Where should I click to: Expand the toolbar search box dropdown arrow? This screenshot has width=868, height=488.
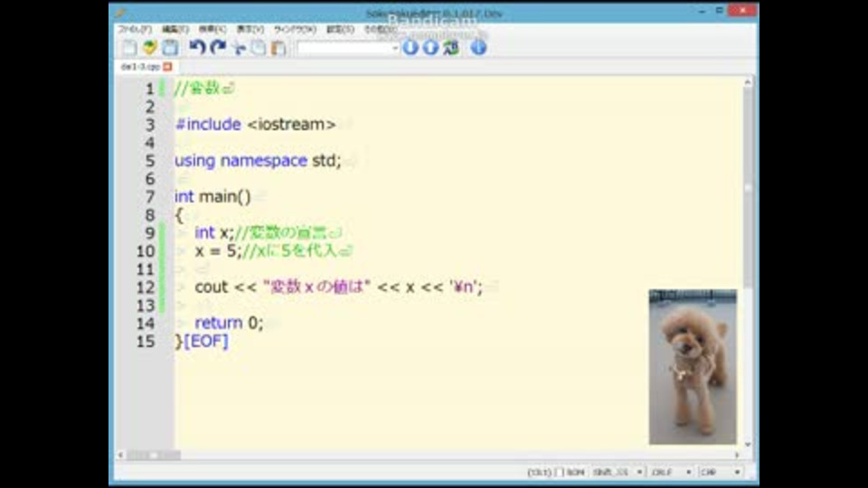(395, 48)
